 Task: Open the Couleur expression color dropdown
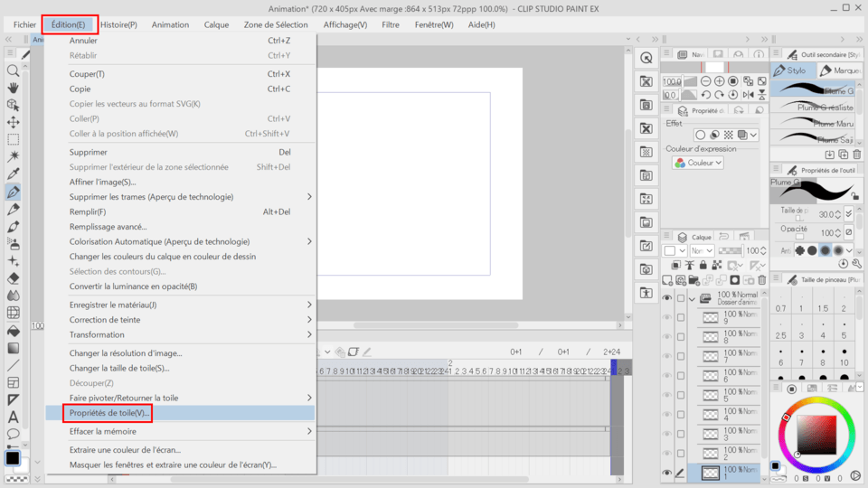coord(698,163)
